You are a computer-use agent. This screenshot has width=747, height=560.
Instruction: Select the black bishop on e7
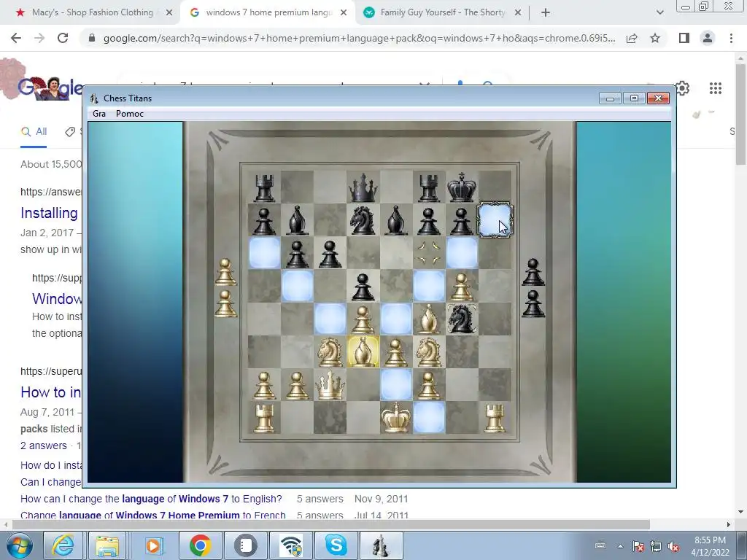396,220
